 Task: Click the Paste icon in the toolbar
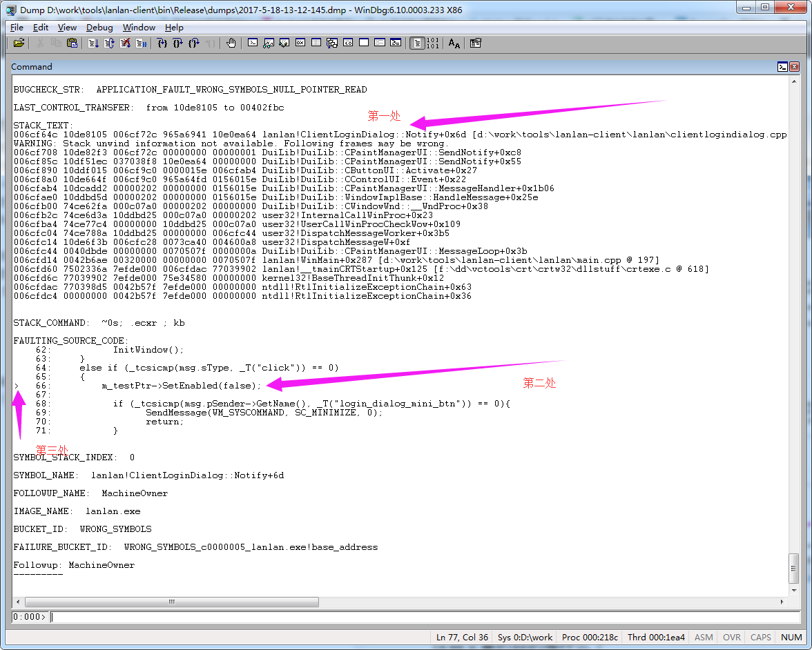pos(72,43)
